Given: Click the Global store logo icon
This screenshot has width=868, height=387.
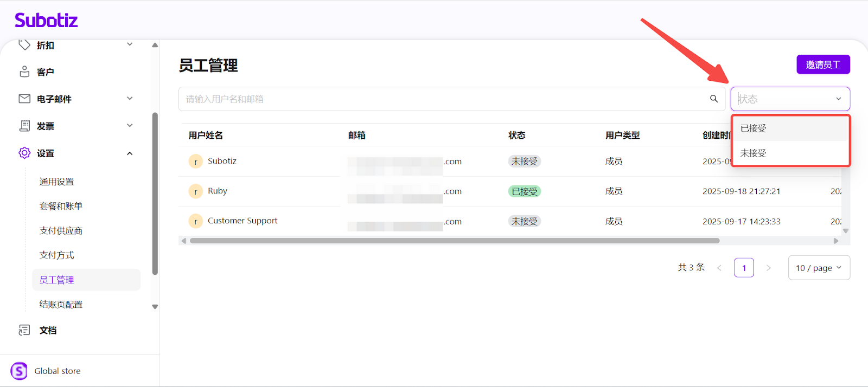Looking at the screenshot, I should (19, 371).
